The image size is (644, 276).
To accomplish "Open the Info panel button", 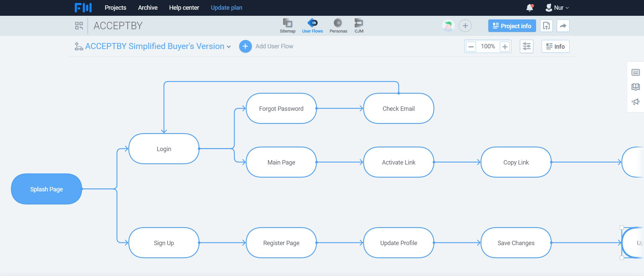I will 555,46.
